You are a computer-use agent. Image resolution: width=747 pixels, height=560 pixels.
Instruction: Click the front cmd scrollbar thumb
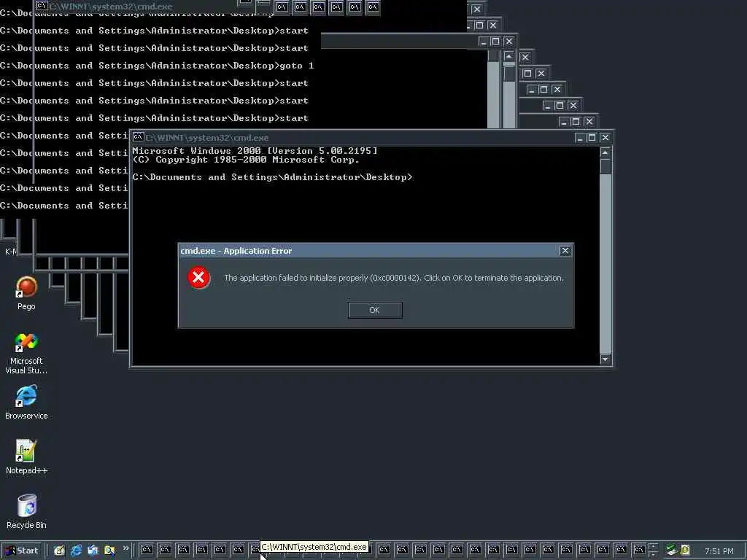point(605,166)
